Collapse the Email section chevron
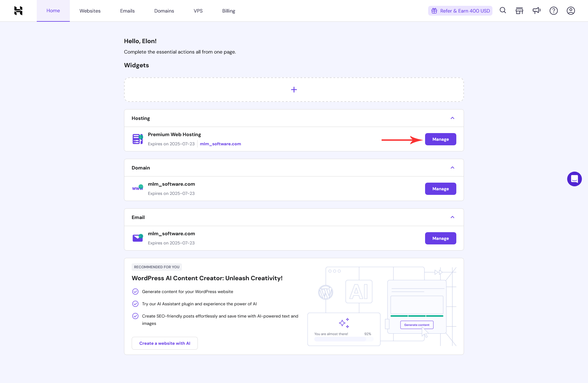The image size is (588, 383). [453, 217]
